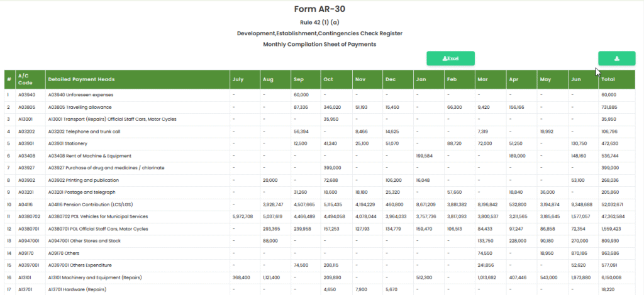Screen dimensions: 644x295
Task: Select the Dec column header
Action: coord(391,79)
